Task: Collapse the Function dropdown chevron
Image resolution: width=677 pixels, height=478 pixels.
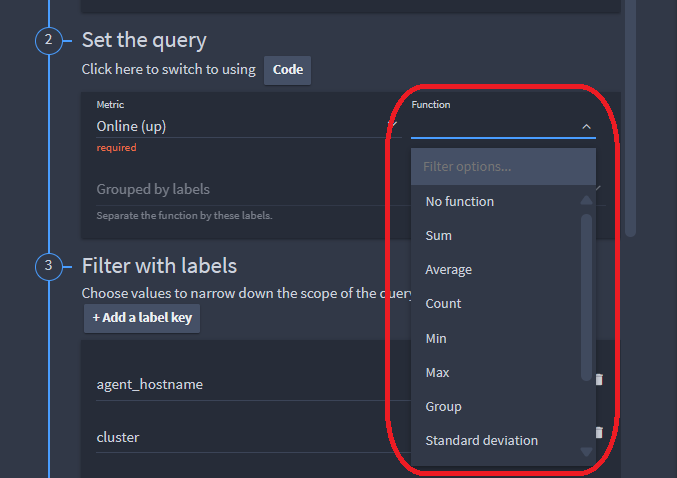Action: pyautogui.click(x=586, y=127)
